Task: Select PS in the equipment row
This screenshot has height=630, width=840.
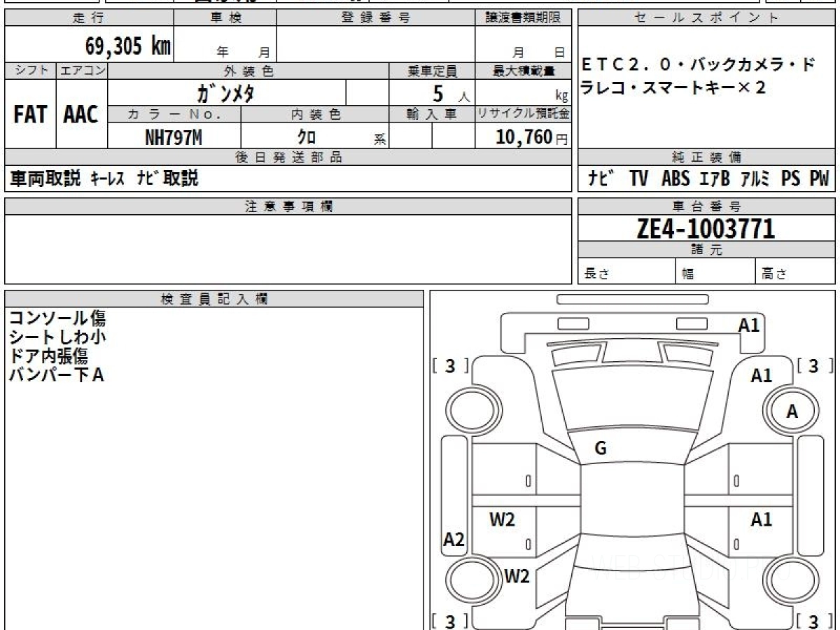Action: (x=791, y=178)
